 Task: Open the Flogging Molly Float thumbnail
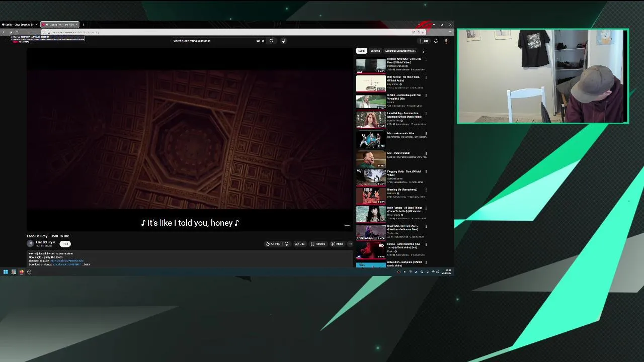(371, 177)
